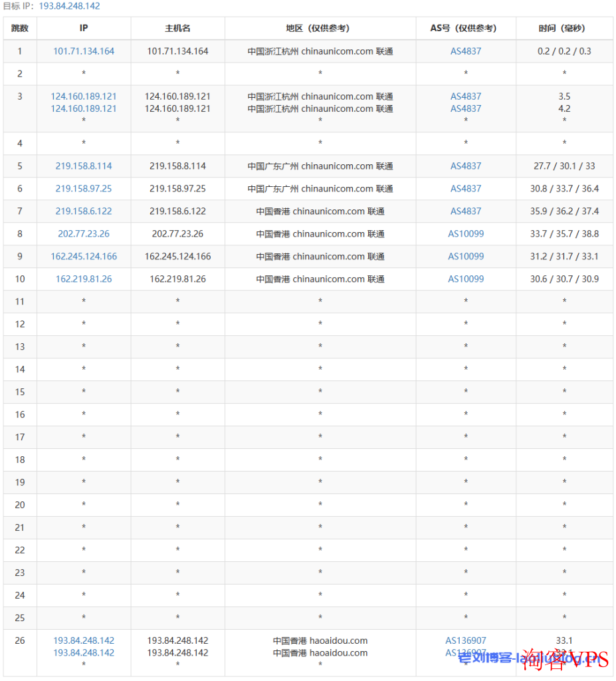Select first time value 33.1 in hop 26
Image resolution: width=616 pixels, height=681 pixels.
coord(564,640)
